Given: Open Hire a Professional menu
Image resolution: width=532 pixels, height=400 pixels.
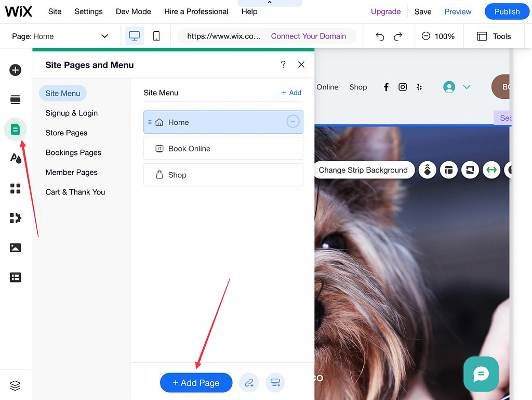Looking at the screenshot, I should click(196, 11).
